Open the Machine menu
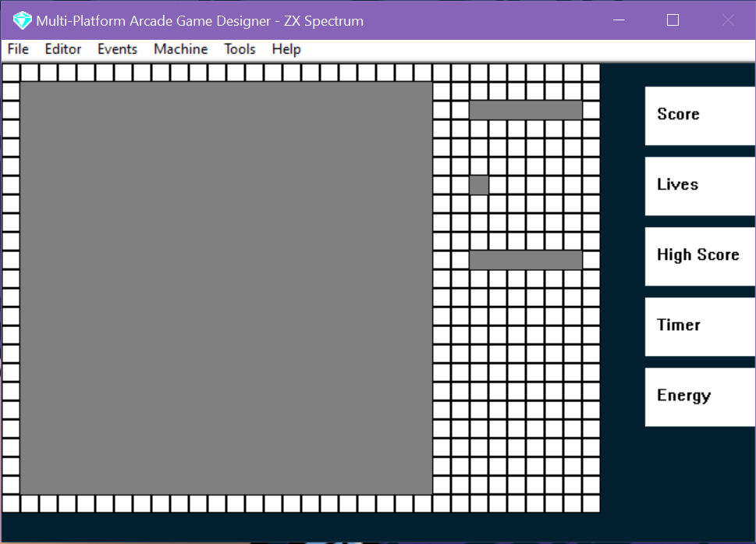Screen dimensions: 756x544 (x=181, y=49)
